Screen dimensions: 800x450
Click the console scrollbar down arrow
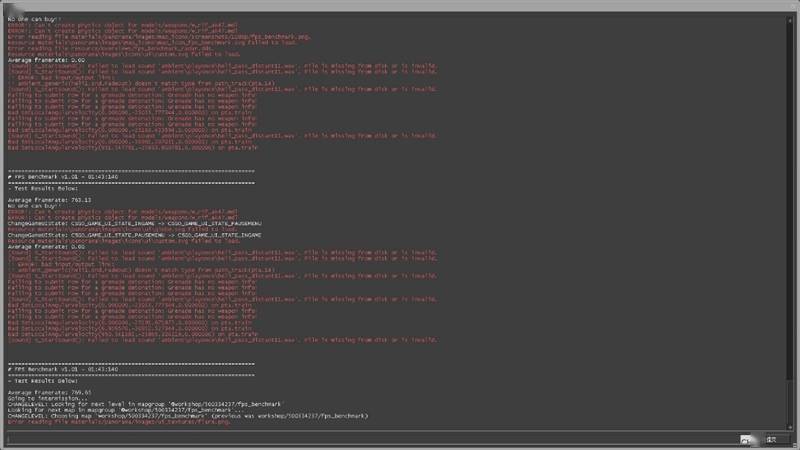click(791, 427)
